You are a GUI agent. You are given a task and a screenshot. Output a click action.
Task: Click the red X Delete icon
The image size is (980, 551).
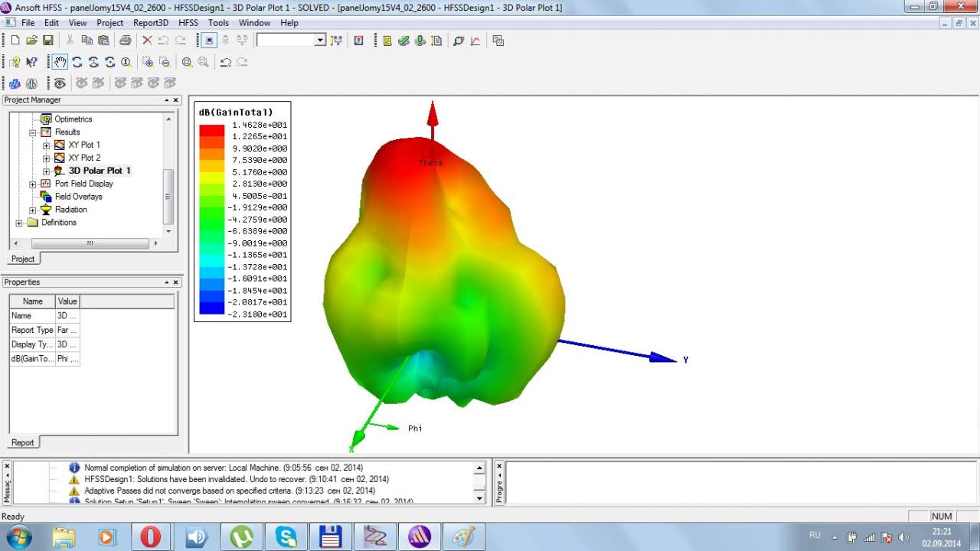(x=147, y=41)
